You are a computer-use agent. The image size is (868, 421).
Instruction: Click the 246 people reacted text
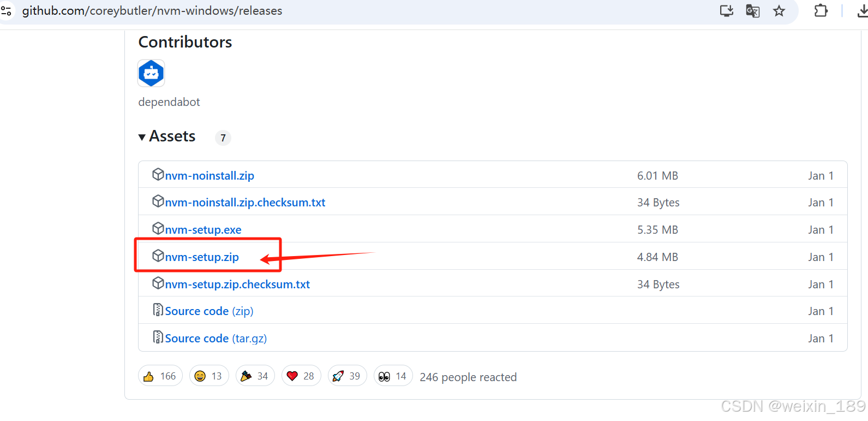[x=468, y=377]
